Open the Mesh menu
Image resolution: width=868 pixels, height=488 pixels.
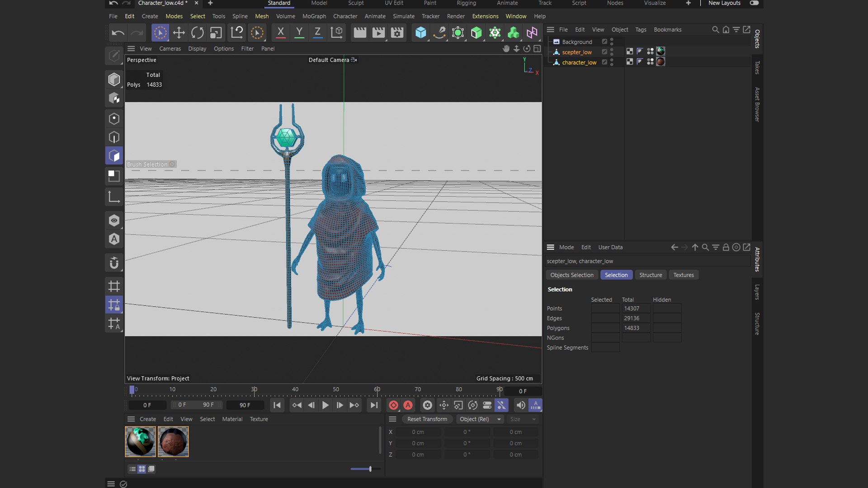coord(262,16)
